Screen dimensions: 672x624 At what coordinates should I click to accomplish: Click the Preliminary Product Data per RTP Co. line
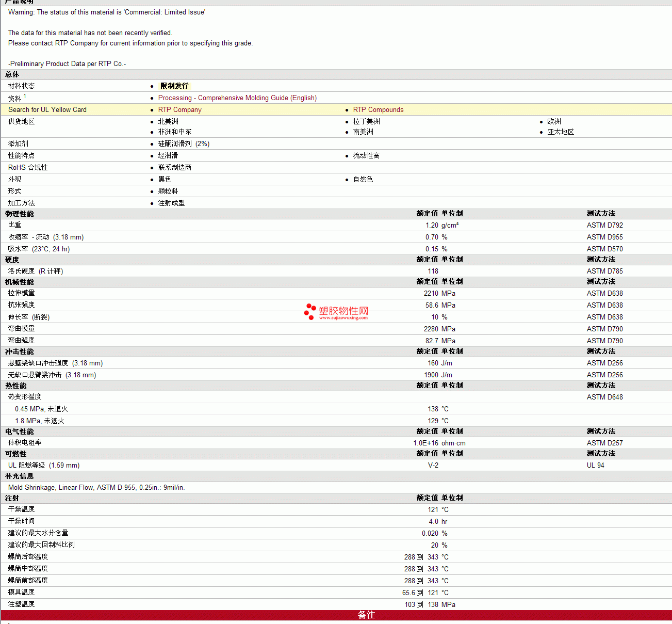pyautogui.click(x=67, y=64)
